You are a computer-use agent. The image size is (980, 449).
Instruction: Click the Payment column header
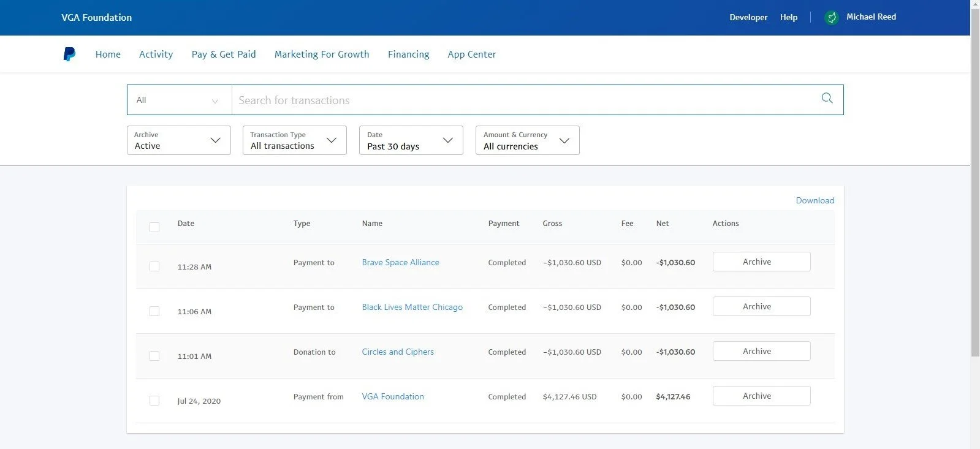point(504,224)
